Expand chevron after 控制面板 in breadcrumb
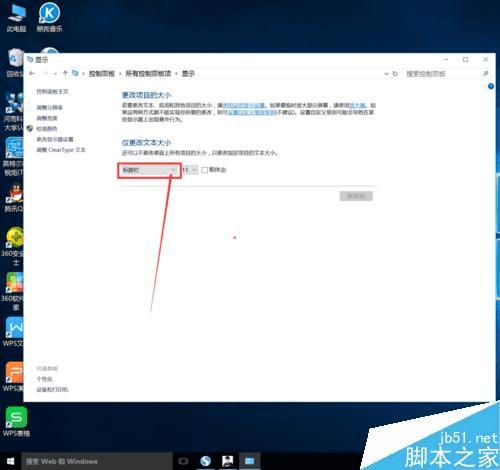This screenshot has width=500, height=470. [120, 74]
